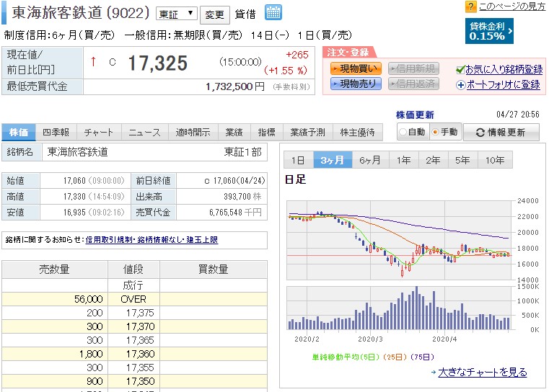Click the current price 17,325
The height and width of the screenshot is (392, 549).
[x=158, y=63]
